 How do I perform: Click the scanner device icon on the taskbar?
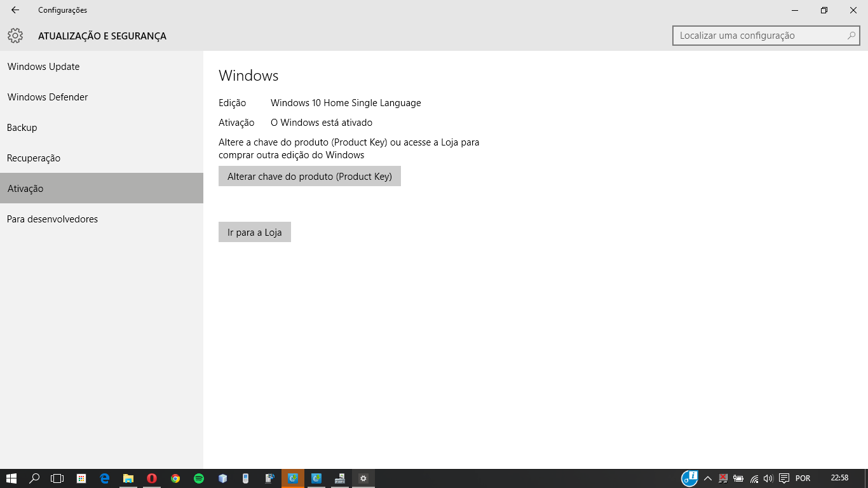[340, 478]
